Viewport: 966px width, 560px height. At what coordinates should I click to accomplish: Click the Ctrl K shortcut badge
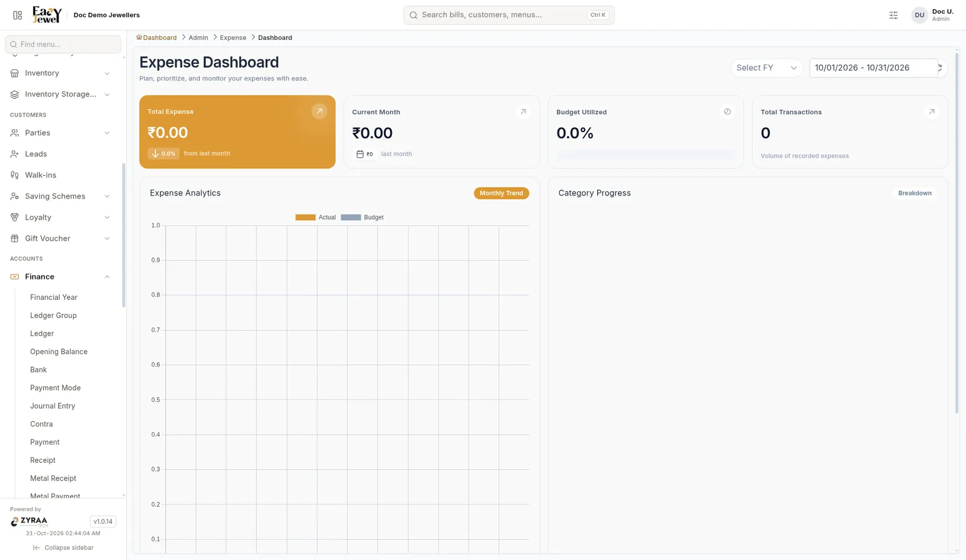click(598, 15)
